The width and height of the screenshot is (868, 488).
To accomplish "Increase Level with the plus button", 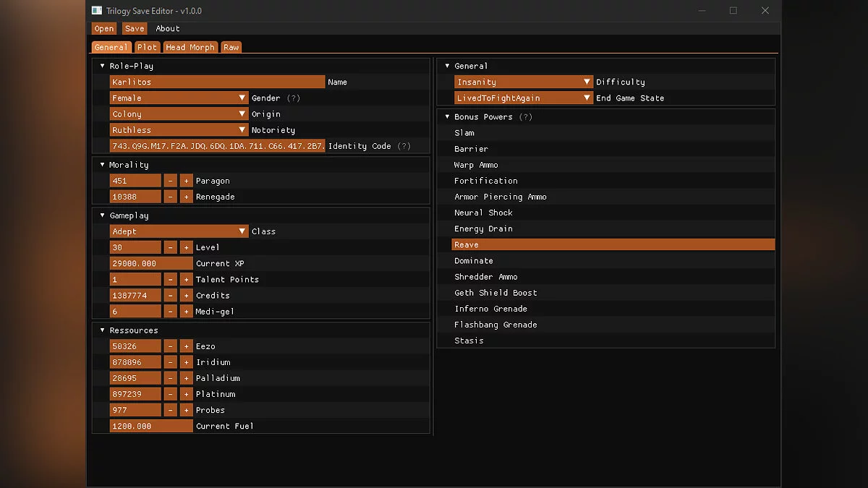I will 186,247.
